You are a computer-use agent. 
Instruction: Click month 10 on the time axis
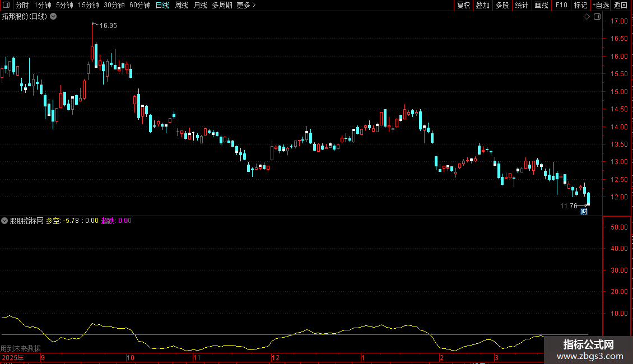point(131,357)
